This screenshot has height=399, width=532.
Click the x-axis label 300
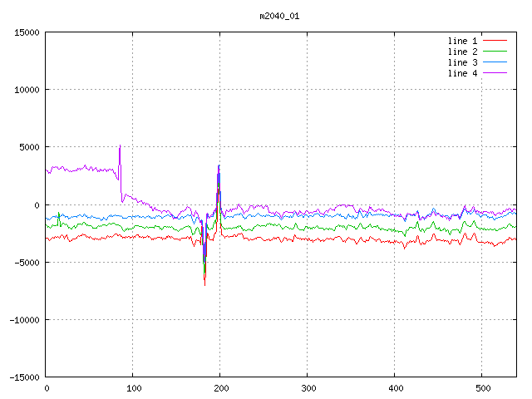pos(308,388)
